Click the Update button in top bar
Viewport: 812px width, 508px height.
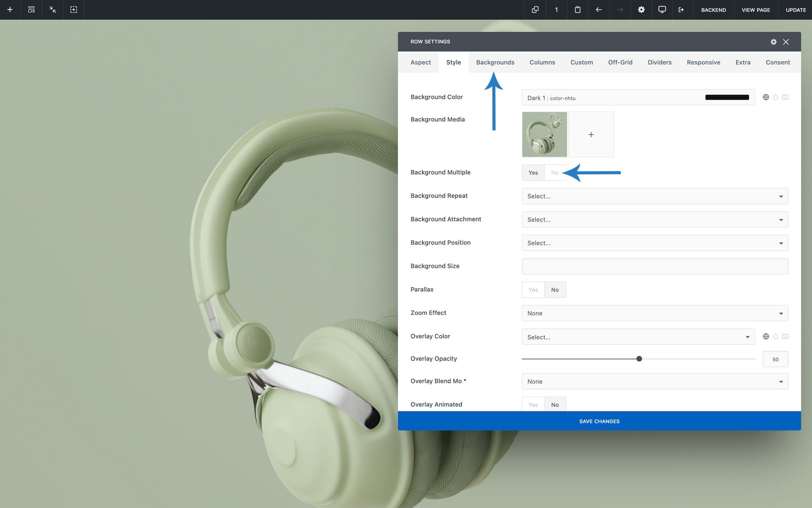795,9
